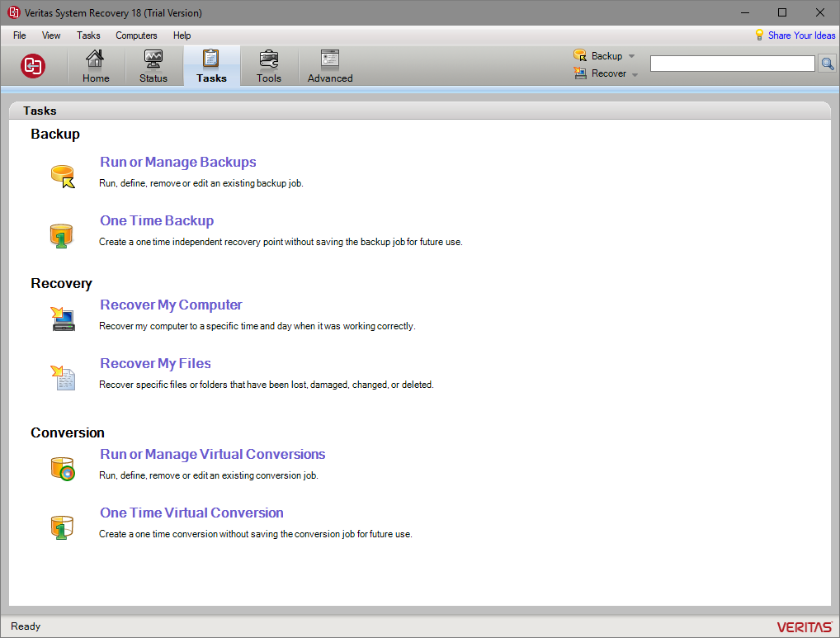Screen dimensions: 840x638
Task: Open the File menu
Action: (x=19, y=35)
